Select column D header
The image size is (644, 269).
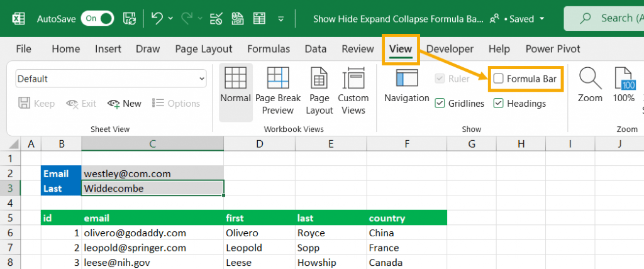click(x=259, y=145)
